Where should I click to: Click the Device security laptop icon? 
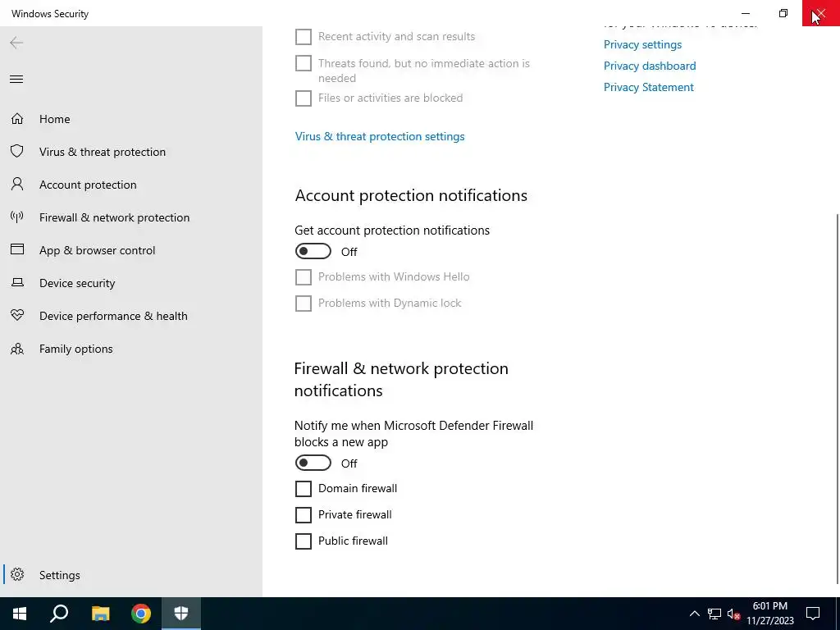pos(17,282)
